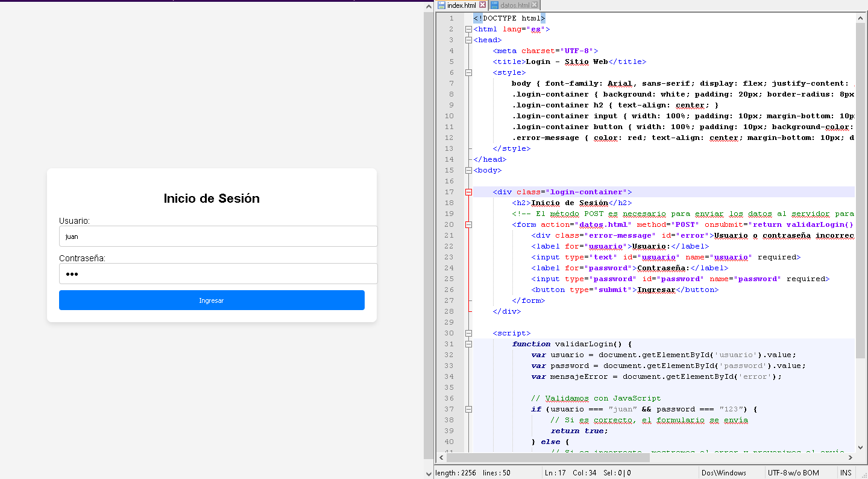Close the datos.html tab with its X icon
Image resolution: width=868 pixels, height=479 pixels.
[534, 5]
